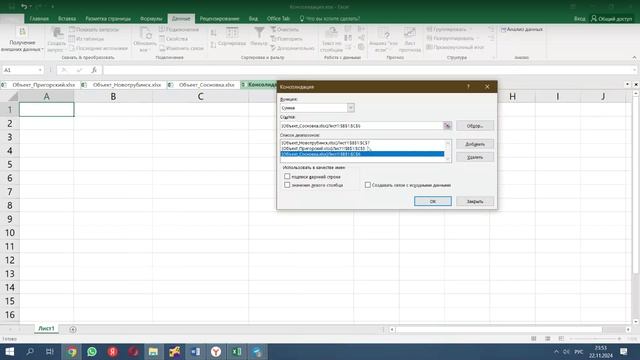This screenshot has width=640, height=360.
Task: Click Из таблицы in Get and Transform
Action: click(87, 39)
